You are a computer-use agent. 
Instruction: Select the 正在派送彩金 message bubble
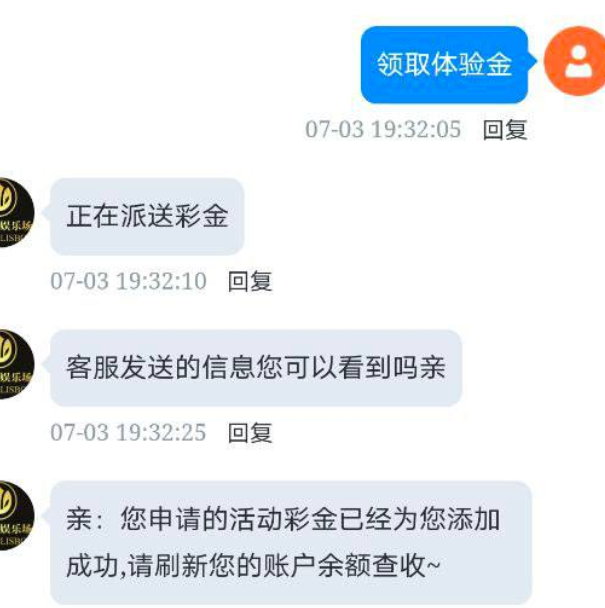pos(147,216)
